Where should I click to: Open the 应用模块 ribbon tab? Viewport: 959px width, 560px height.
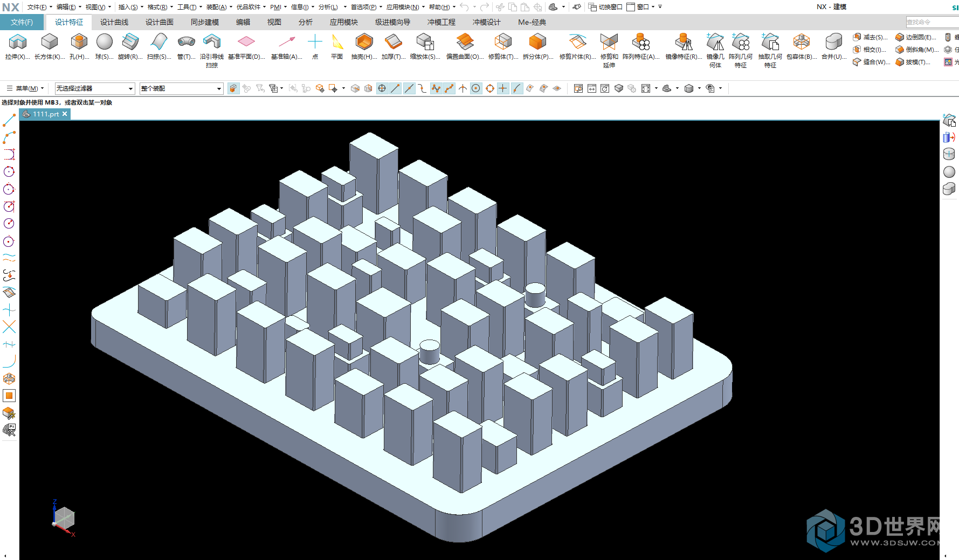click(x=344, y=22)
